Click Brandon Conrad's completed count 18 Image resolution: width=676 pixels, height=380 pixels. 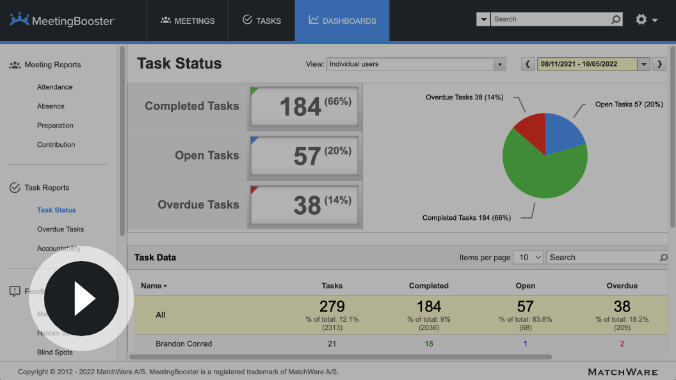pos(429,344)
